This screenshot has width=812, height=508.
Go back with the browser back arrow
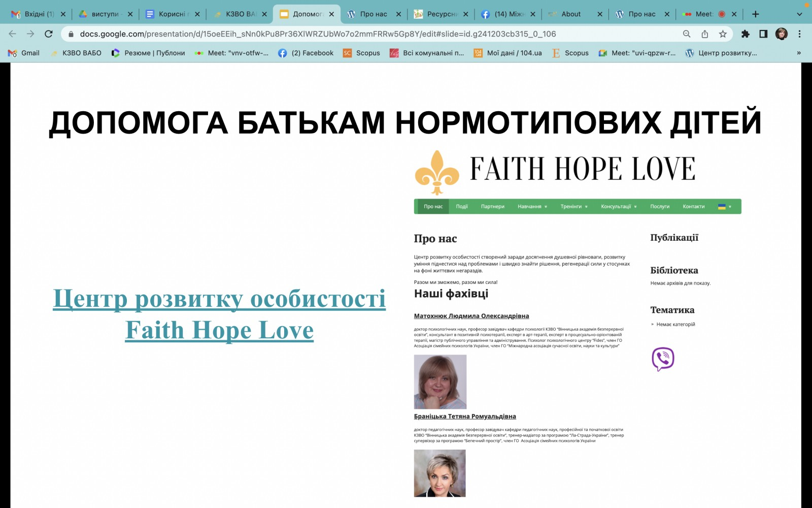12,34
